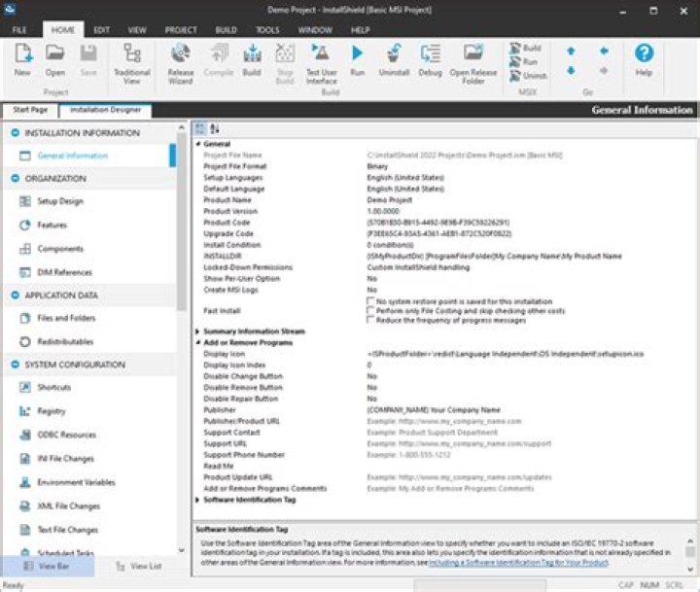Click the alphabetical sort icon in property grid
The height and width of the screenshot is (592, 700).
(x=215, y=129)
